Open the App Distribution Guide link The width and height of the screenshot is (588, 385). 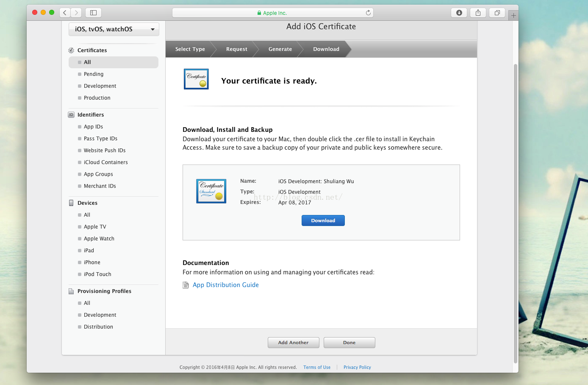pos(226,285)
